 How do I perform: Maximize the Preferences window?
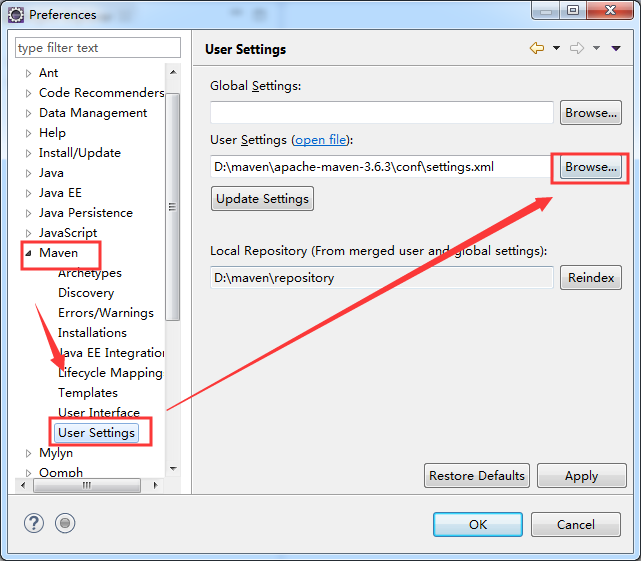click(x=573, y=10)
